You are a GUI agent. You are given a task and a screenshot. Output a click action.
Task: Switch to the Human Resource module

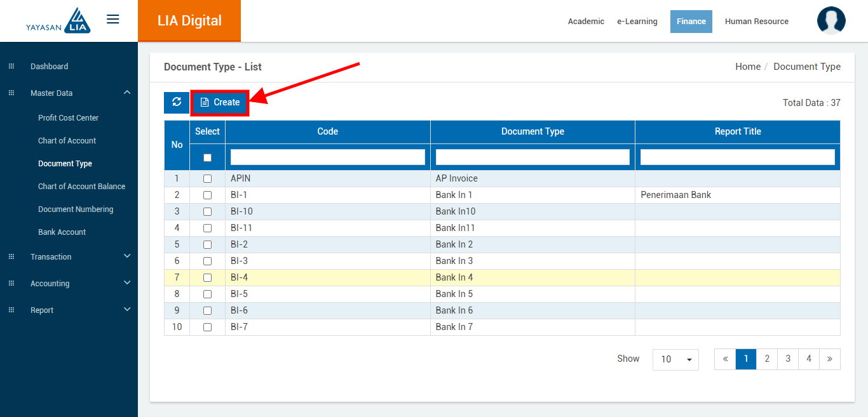coord(756,22)
